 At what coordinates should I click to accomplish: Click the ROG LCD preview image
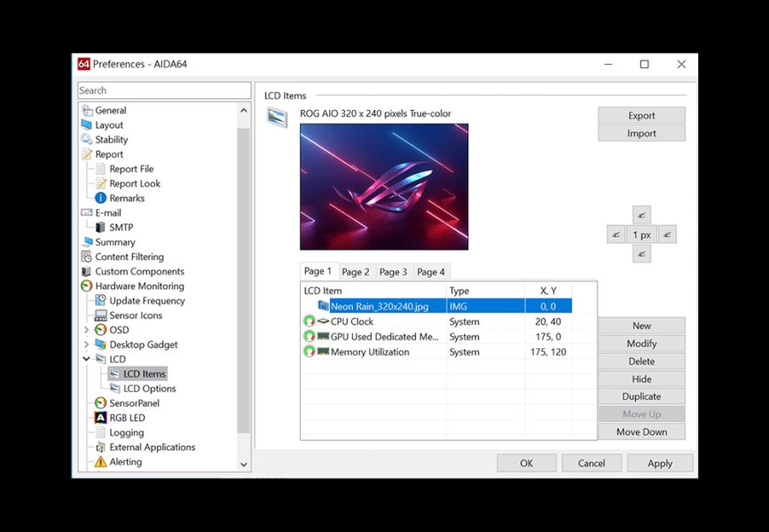(384, 187)
